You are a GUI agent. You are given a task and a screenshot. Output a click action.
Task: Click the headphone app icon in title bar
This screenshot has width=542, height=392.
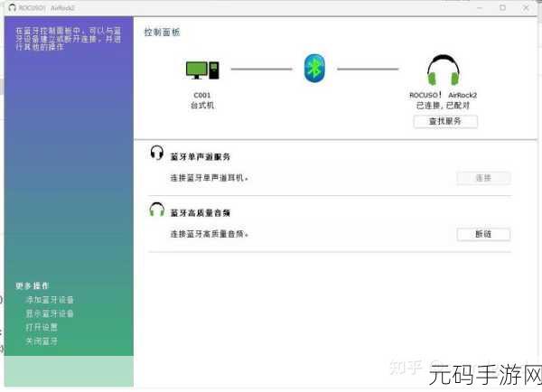tap(12, 7)
